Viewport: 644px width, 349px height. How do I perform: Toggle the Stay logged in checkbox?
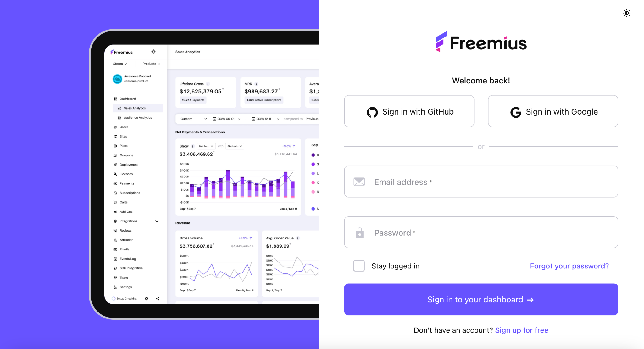(x=359, y=266)
